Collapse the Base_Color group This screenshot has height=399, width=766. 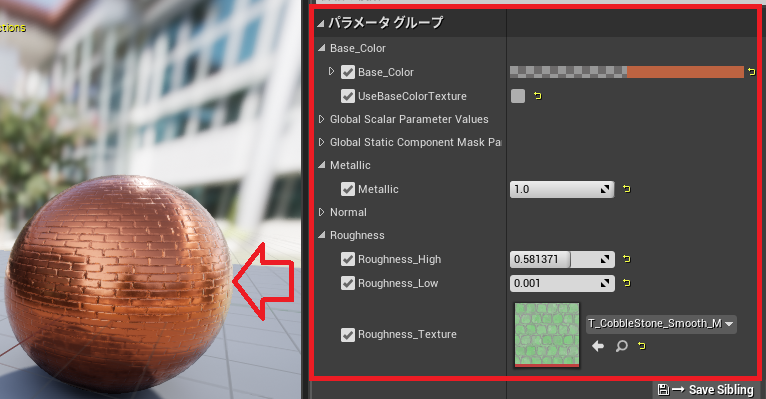click(x=321, y=48)
